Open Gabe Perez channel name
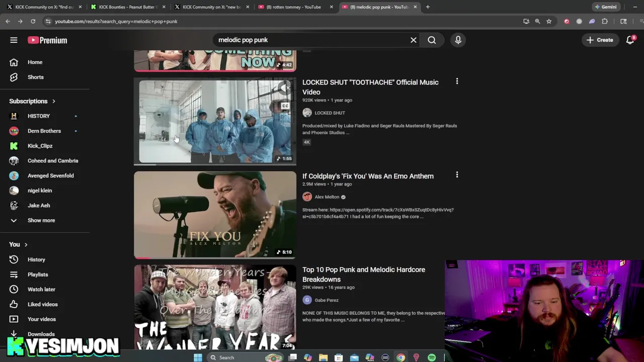This screenshot has width=644, height=362. pyautogui.click(x=327, y=300)
